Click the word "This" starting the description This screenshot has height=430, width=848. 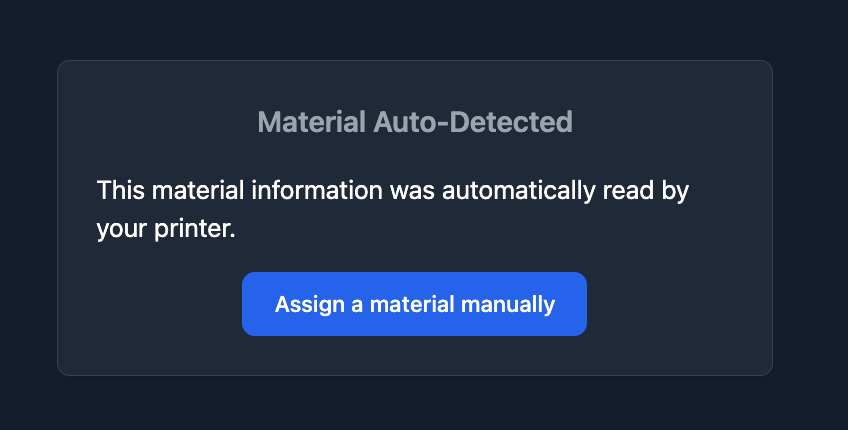coord(118,190)
